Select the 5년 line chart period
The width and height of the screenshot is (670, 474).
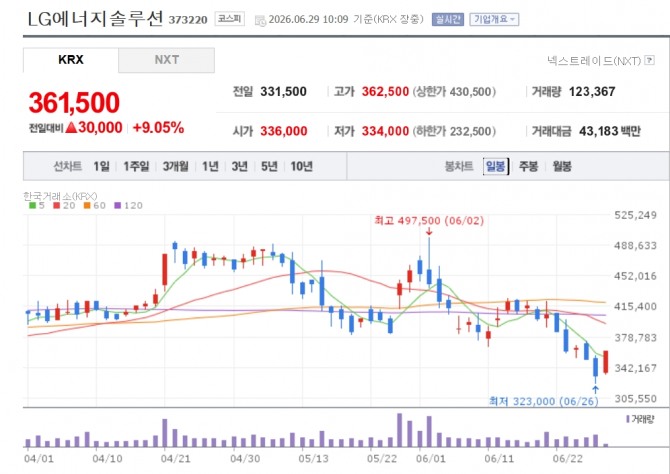pyautogui.click(x=269, y=166)
